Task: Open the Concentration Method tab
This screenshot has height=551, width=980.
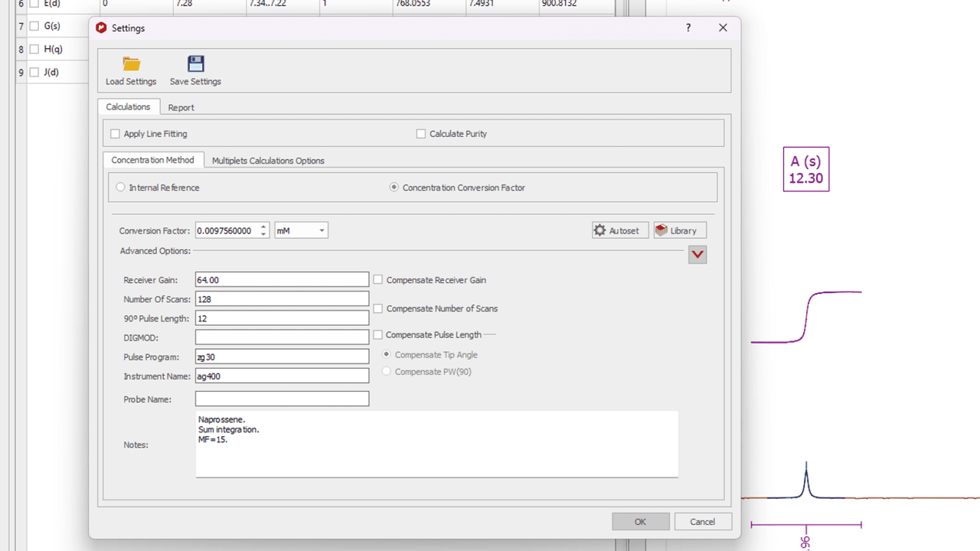Action: [153, 160]
